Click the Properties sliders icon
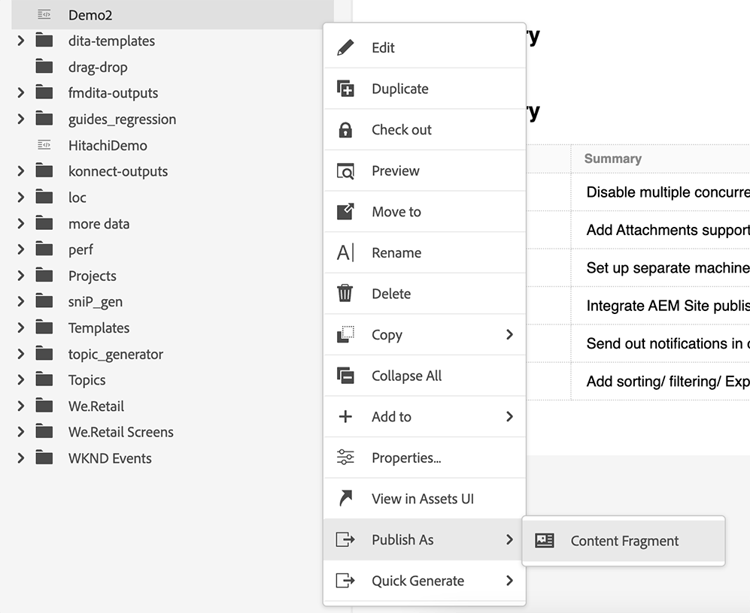This screenshot has width=750, height=613. [x=346, y=458]
